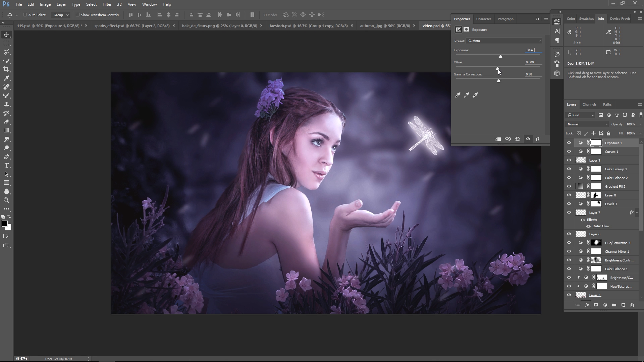
Task: Hide Layer 9 visibility
Action: (x=569, y=160)
